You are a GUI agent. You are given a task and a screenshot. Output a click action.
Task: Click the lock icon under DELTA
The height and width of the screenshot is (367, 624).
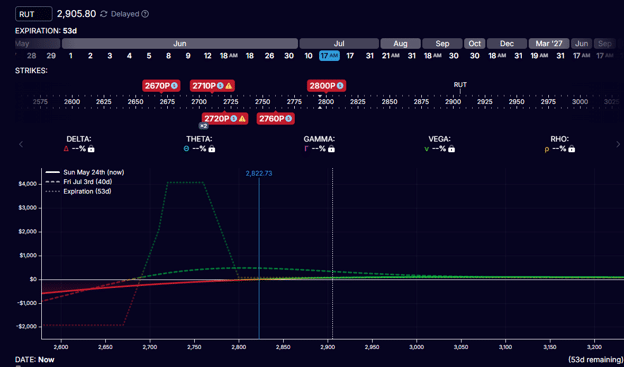(91, 149)
